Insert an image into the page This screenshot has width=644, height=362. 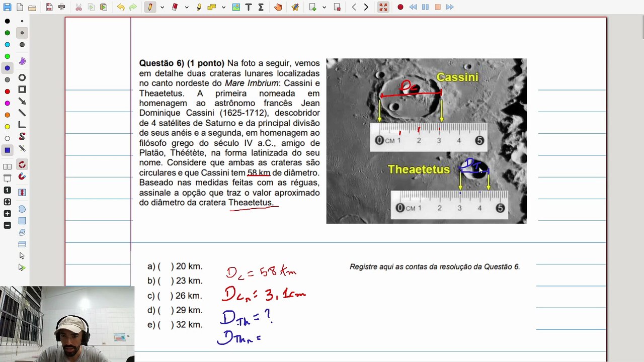pyautogui.click(x=236, y=7)
